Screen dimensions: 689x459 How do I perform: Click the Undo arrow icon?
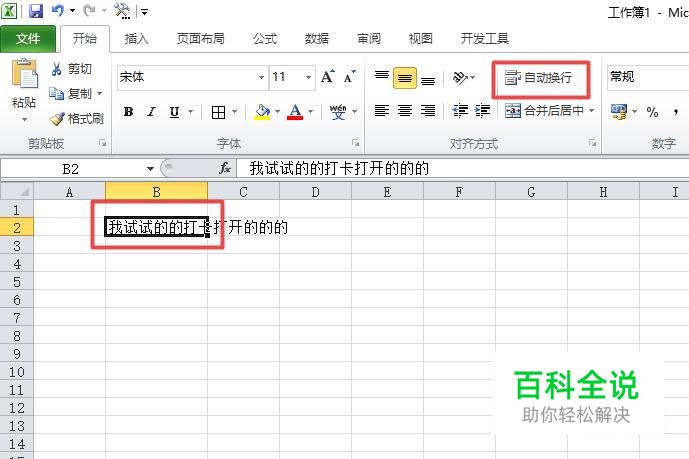pyautogui.click(x=58, y=11)
